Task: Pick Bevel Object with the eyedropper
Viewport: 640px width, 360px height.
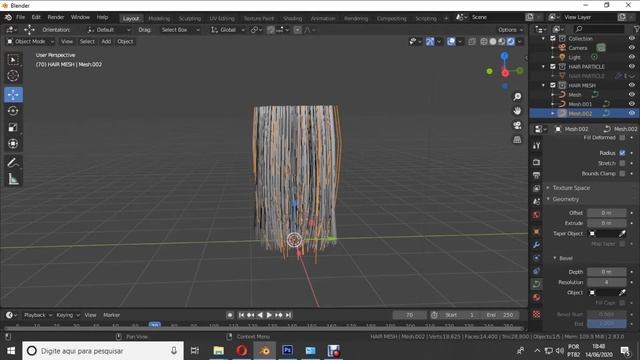Action: tap(622, 292)
